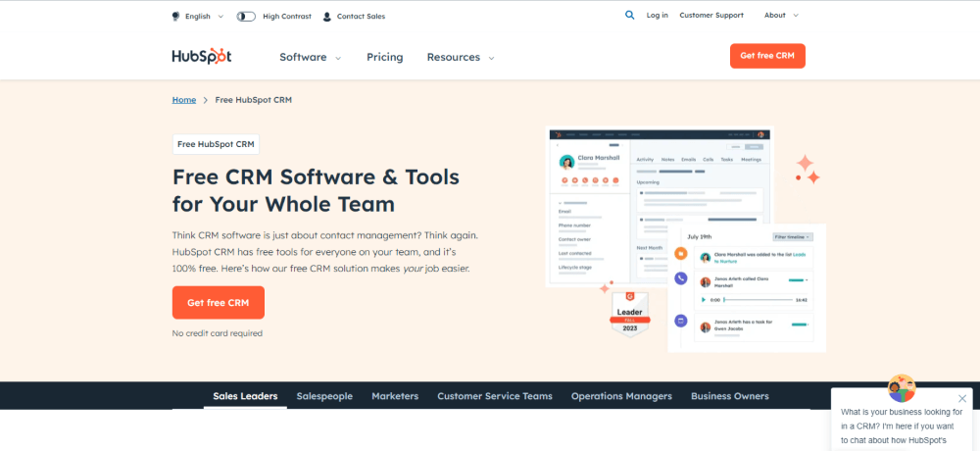The width and height of the screenshot is (980, 451).
Task: Open the chatbot avatar icon
Action: [902, 388]
